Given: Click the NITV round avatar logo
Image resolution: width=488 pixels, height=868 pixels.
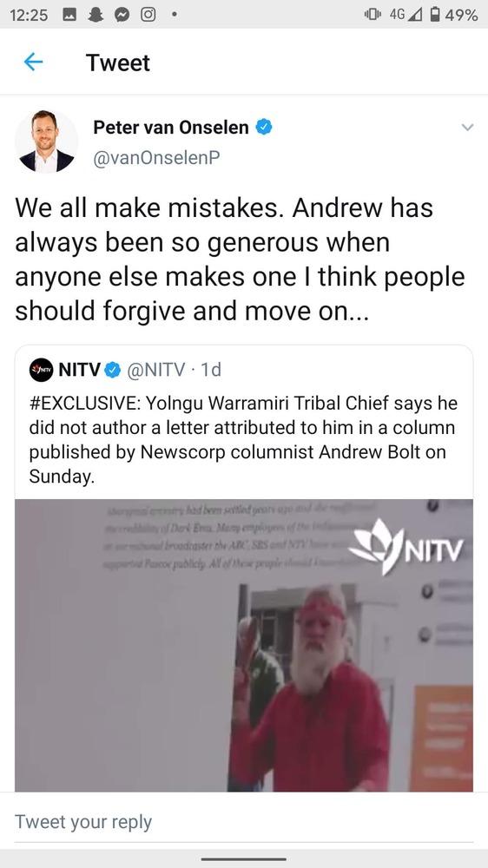Looking at the screenshot, I should [41, 370].
